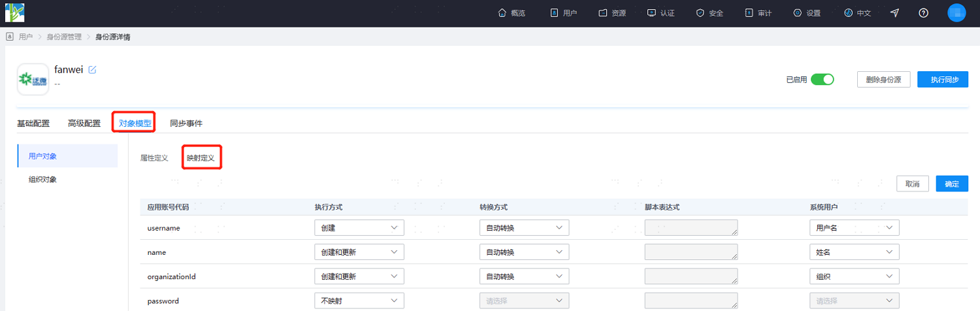Click the username cell in the table
This screenshot has width=980, height=311.
(x=163, y=228)
